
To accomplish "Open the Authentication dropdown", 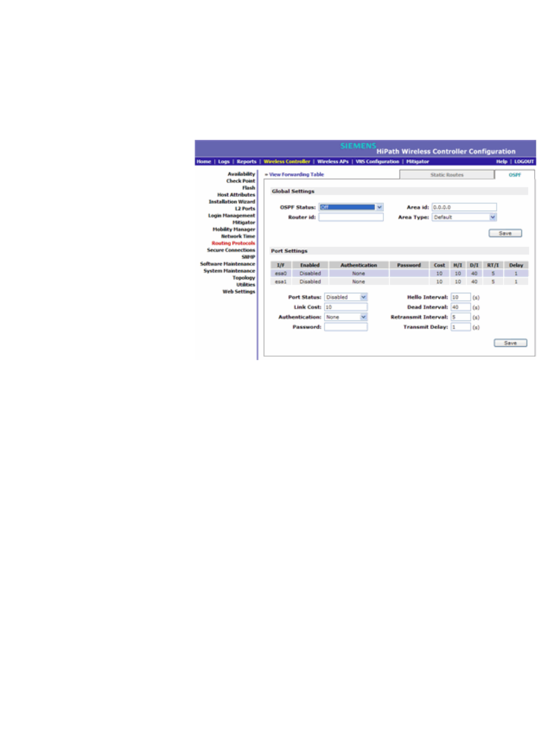I will pyautogui.click(x=345, y=317).
